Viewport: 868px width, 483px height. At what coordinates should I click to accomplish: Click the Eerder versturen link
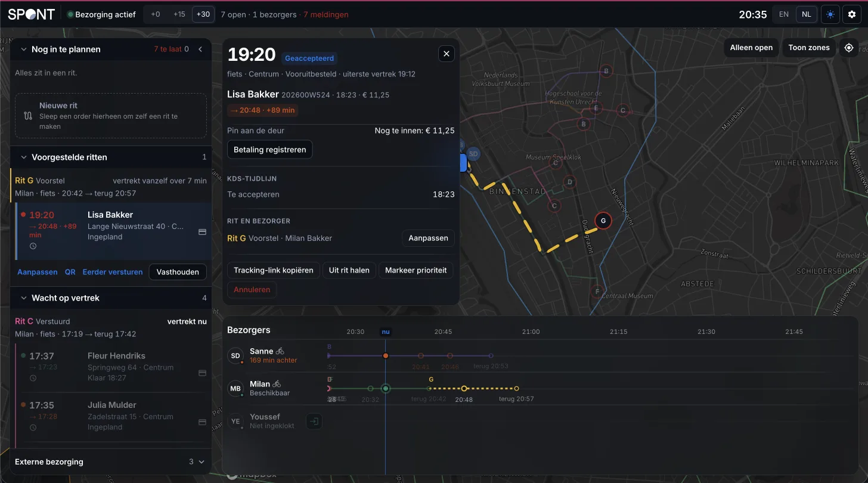[x=113, y=272]
